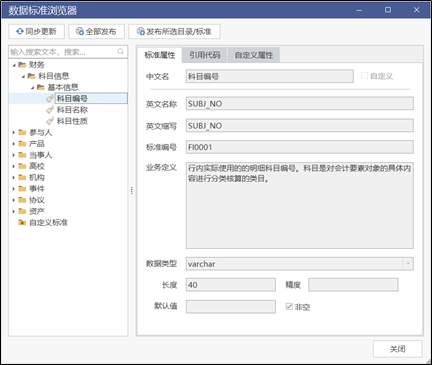Click the 自定义标准 folder icon
The image size is (432, 365).
point(22,223)
